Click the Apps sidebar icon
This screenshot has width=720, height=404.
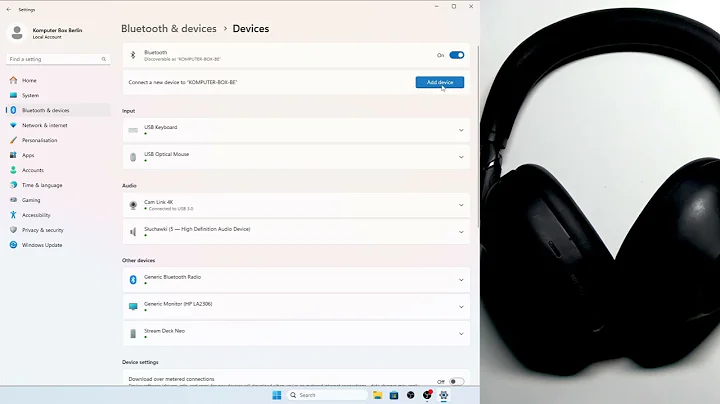point(13,155)
